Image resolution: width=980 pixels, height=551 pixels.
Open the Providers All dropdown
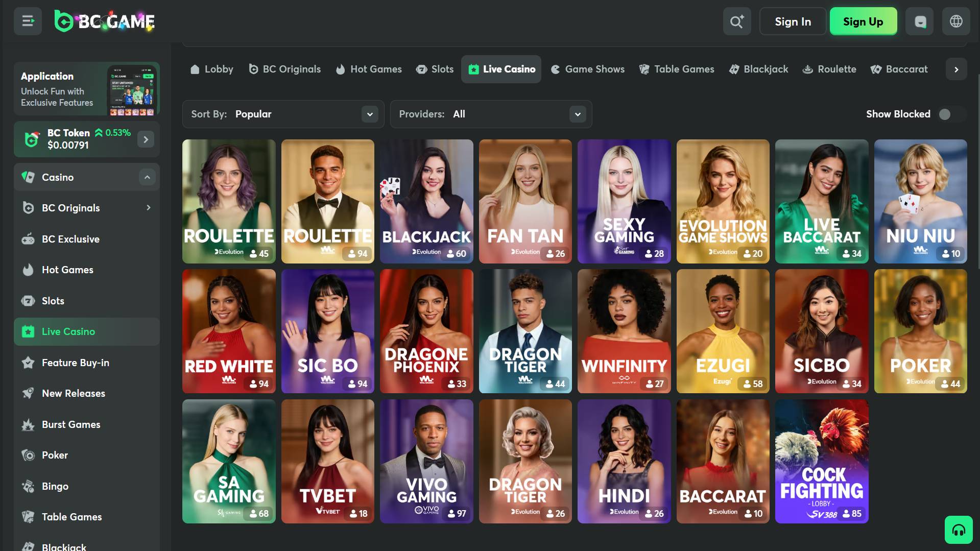point(491,114)
